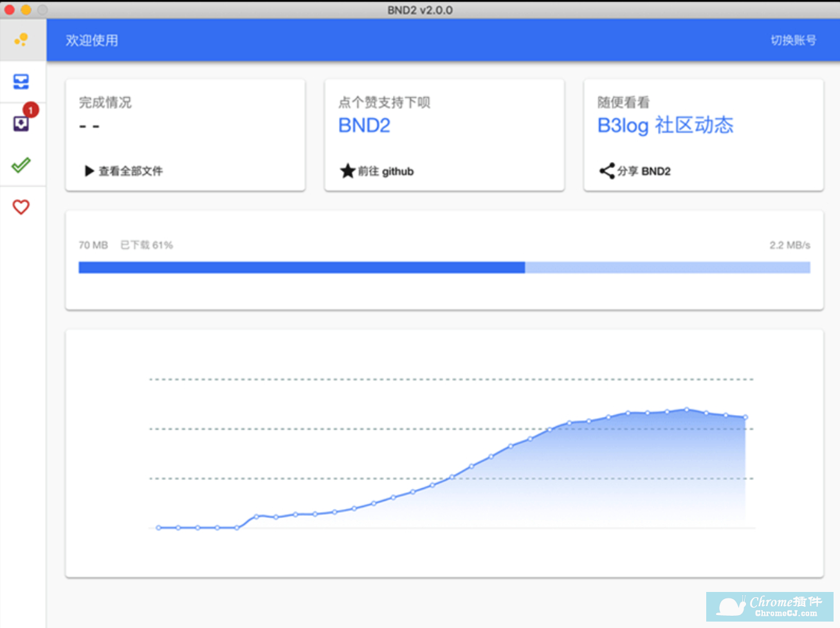Screen dimensions: 840x628
Task: Open the BND2 logo home icon
Action: (21, 40)
